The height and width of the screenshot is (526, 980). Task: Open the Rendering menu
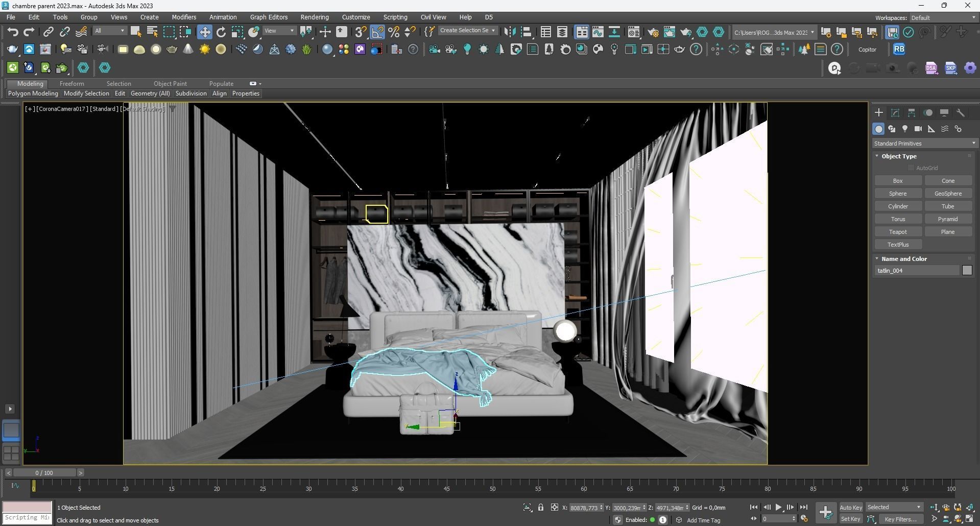(314, 17)
